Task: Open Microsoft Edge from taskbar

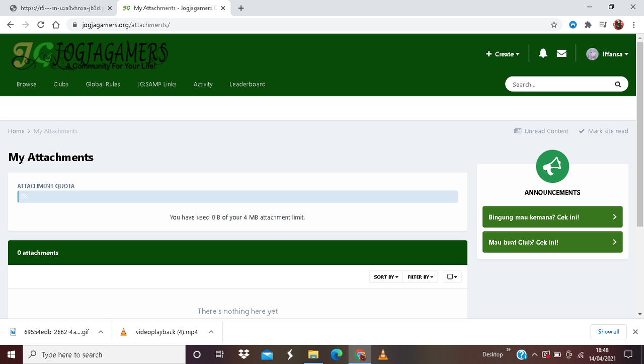Action: click(337, 354)
